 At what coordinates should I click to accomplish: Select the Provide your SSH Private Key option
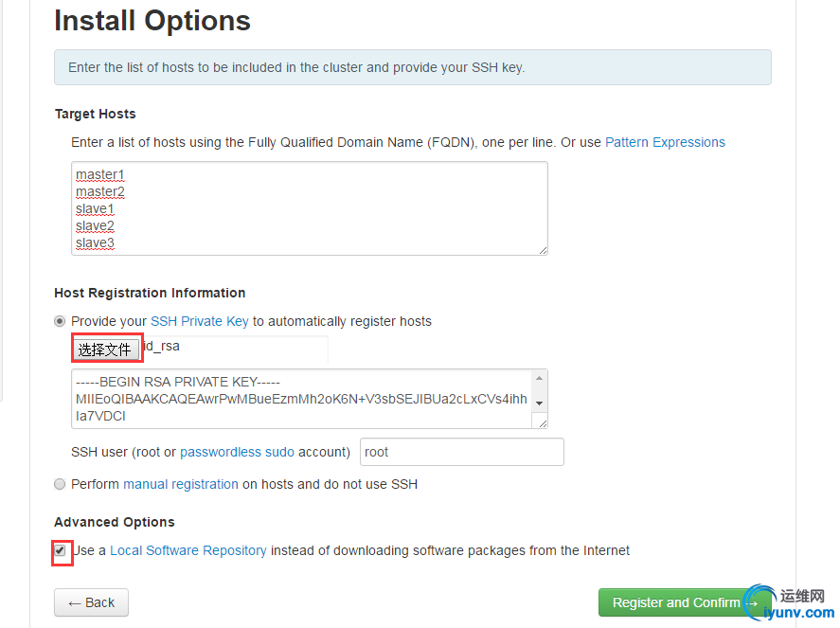[61, 321]
